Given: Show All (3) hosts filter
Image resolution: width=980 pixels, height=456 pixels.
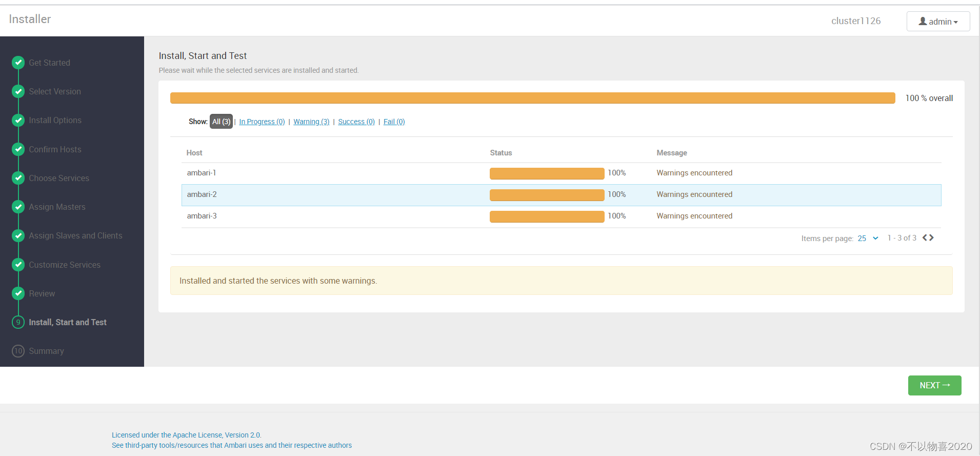Looking at the screenshot, I should coord(221,122).
